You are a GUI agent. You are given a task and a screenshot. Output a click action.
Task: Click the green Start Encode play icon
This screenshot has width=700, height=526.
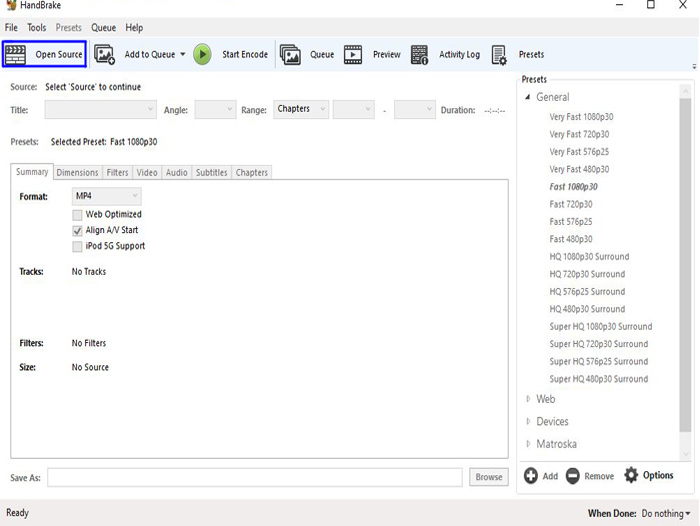pos(202,54)
